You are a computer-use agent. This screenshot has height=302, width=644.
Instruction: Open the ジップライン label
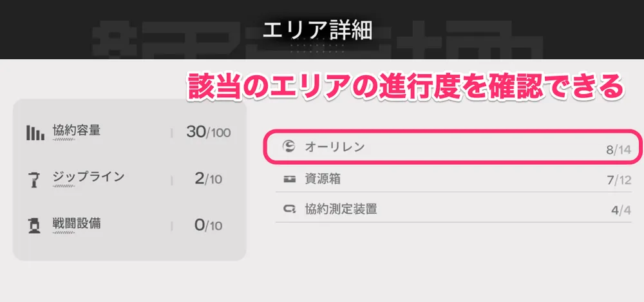point(88,177)
